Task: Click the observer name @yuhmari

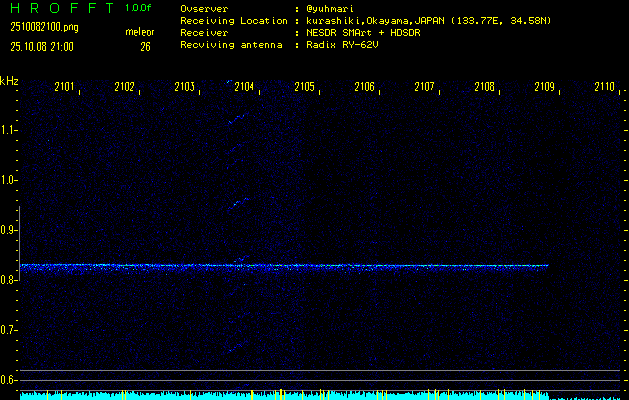Action: tap(330, 8)
